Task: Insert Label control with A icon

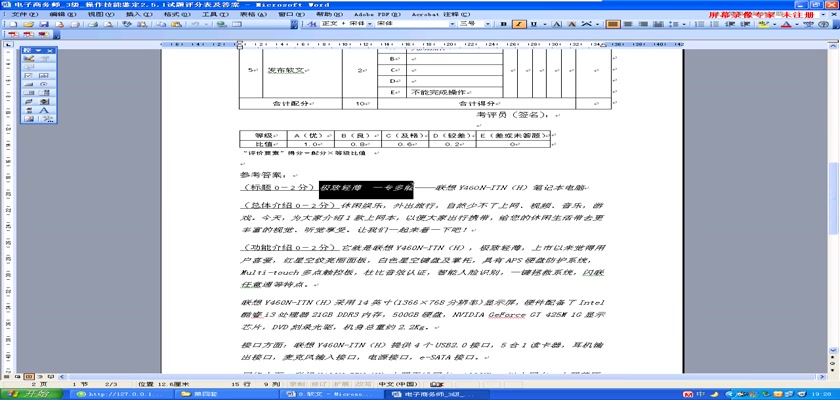Action: pos(44,110)
